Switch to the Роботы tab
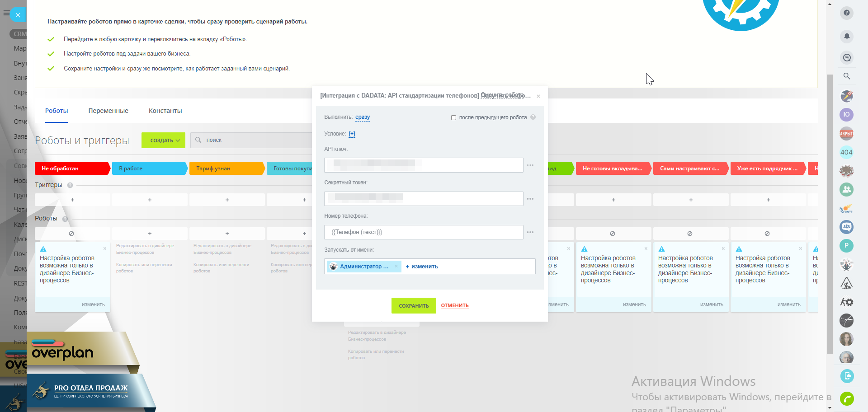The width and height of the screenshot is (868, 412). (x=57, y=111)
